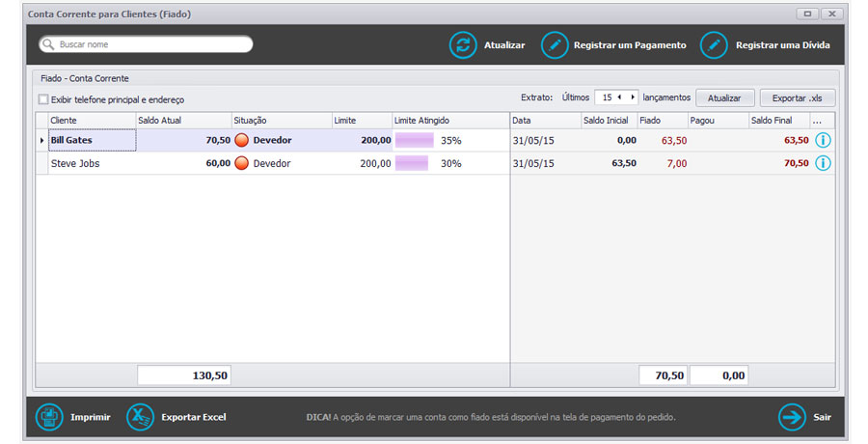Click the printer Imprimir icon
Viewport: 868px width, 444px height.
pyautogui.click(x=49, y=417)
